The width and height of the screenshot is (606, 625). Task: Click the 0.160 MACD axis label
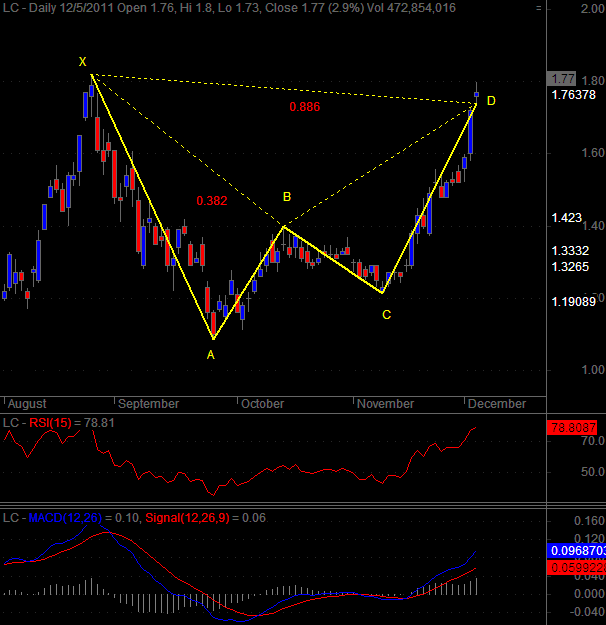(x=589, y=521)
